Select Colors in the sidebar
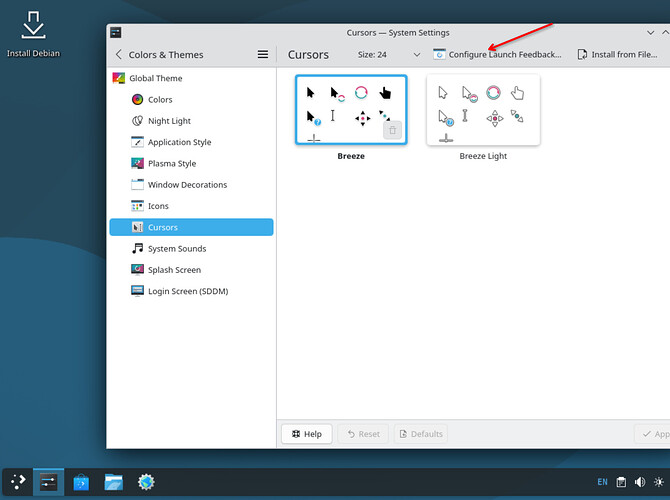This screenshot has width=670, height=500. [191, 100]
